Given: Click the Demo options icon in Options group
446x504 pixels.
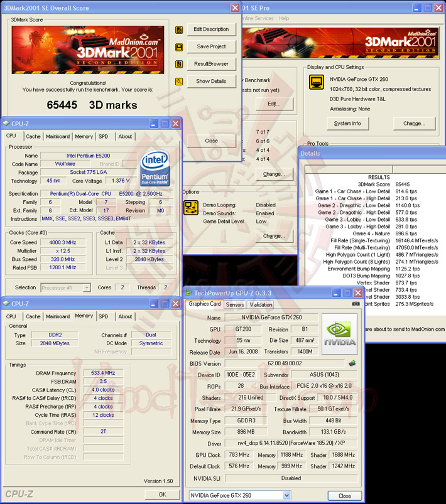Looking at the screenshot, I should (191, 208).
